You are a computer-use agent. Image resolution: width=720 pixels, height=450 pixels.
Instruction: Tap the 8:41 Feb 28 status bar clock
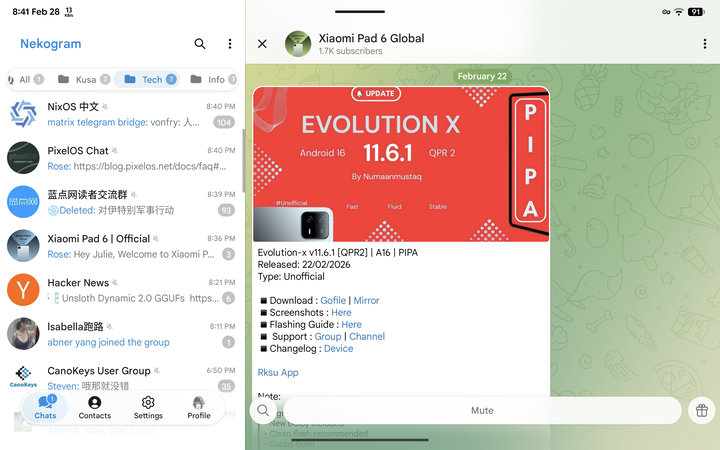(36, 12)
